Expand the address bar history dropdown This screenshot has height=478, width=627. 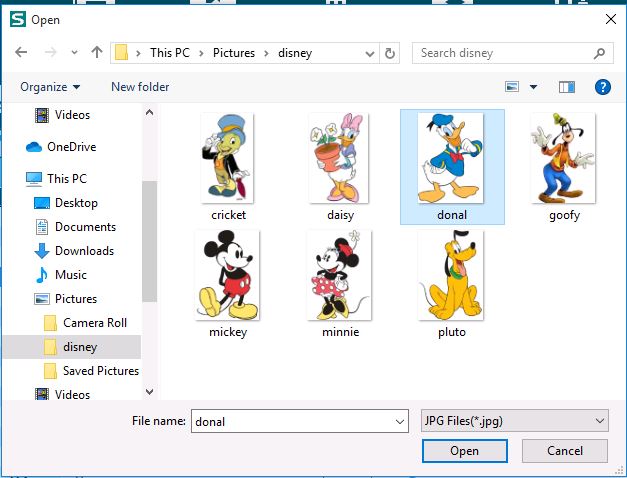pyautogui.click(x=370, y=53)
